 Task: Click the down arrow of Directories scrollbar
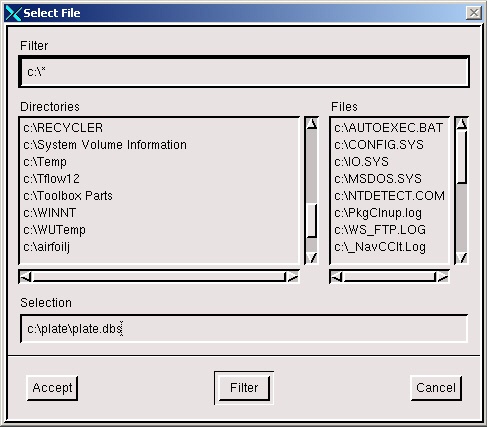point(312,258)
